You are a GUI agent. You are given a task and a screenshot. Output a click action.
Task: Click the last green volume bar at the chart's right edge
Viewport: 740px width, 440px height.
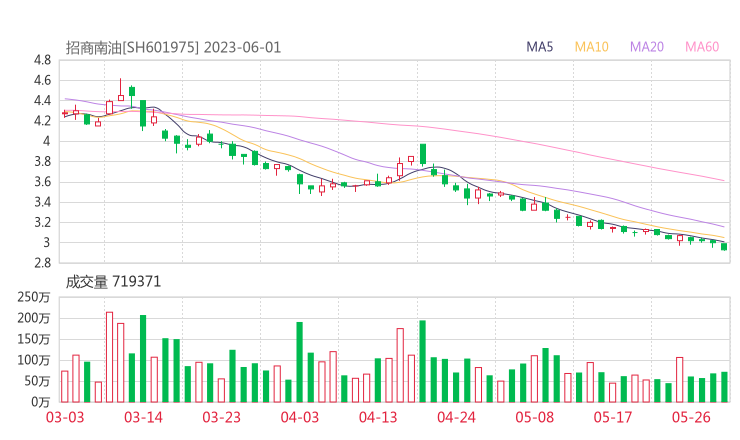(x=724, y=387)
